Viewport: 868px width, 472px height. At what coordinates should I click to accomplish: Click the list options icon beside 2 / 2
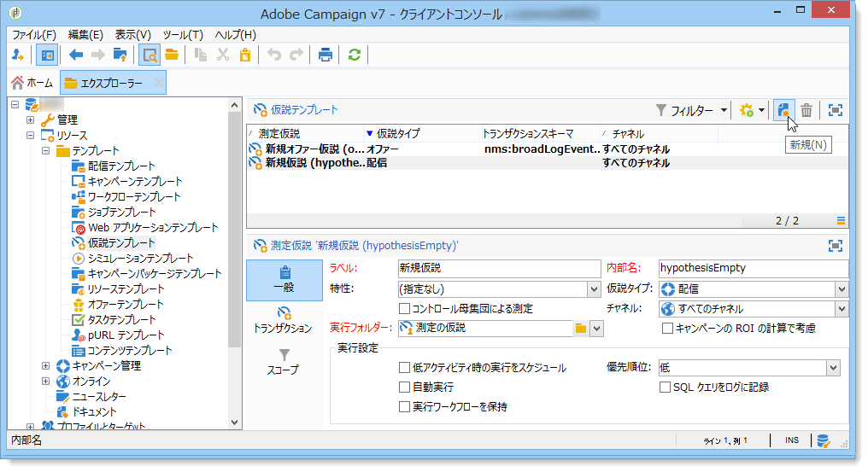pos(841,221)
